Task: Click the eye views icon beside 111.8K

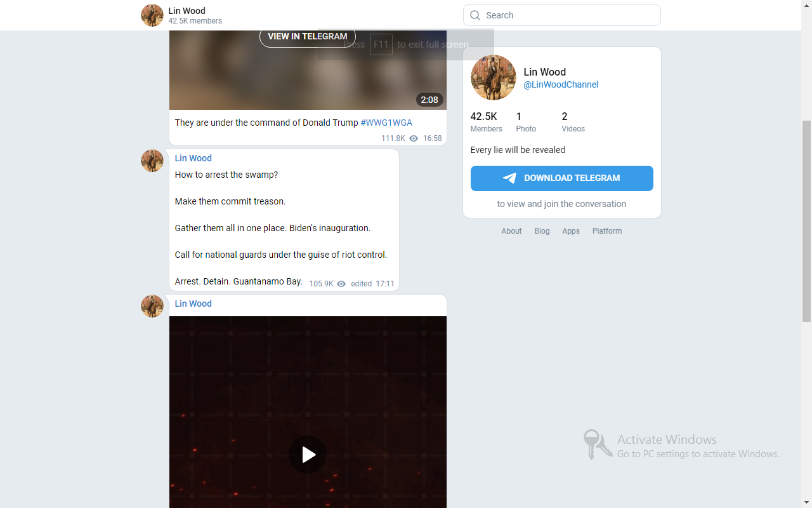Action: [414, 138]
